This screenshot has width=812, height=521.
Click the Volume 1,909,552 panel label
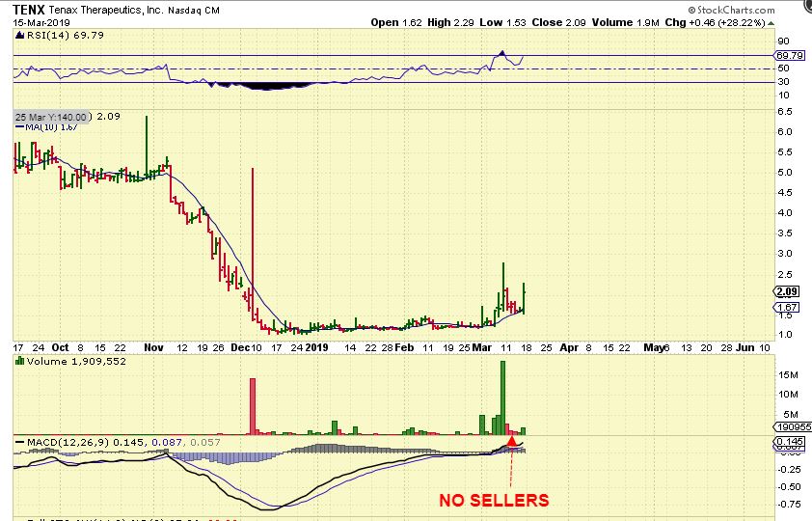click(x=76, y=361)
